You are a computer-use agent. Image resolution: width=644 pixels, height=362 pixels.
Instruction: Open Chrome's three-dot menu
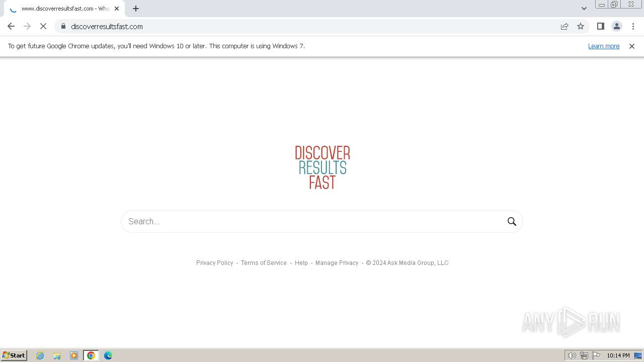pos(633,26)
